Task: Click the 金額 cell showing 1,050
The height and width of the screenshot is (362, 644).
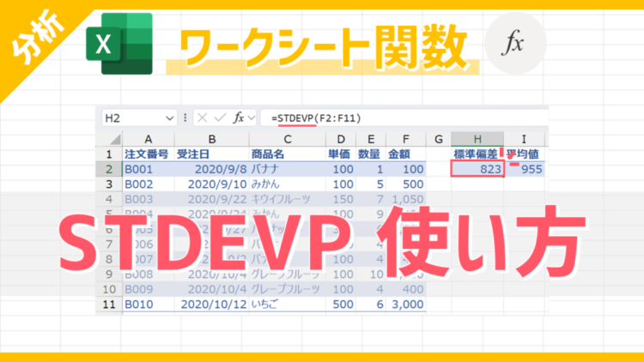Action: tap(406, 199)
